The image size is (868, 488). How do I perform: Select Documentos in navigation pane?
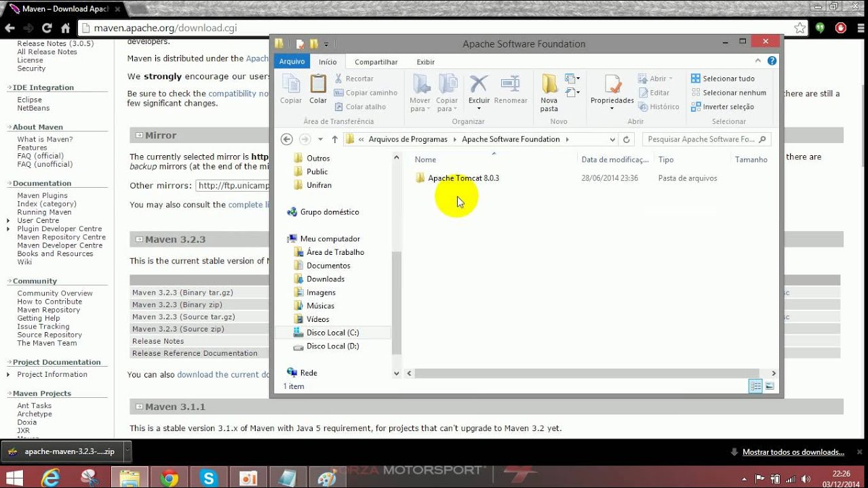[x=328, y=266]
